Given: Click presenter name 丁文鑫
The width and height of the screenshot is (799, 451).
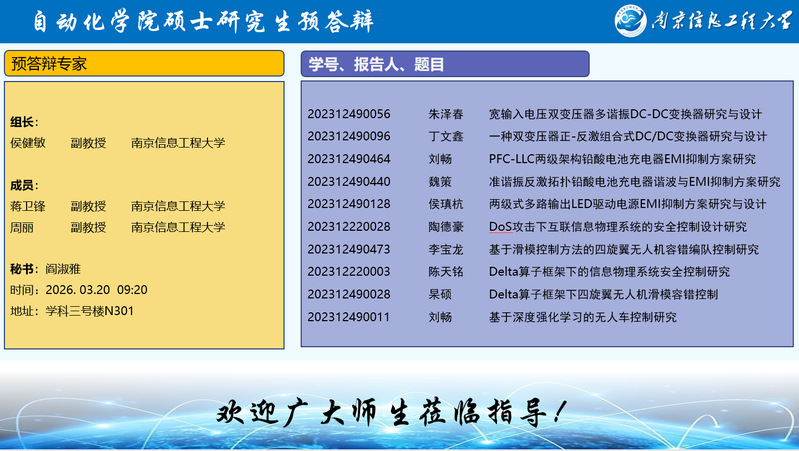Looking at the screenshot, I should [x=446, y=136].
